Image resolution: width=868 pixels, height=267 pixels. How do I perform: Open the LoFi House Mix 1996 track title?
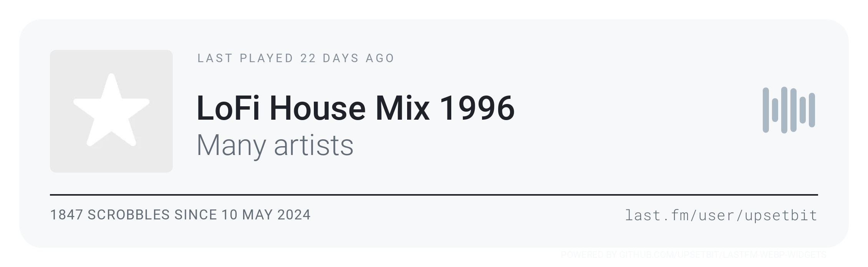(x=355, y=108)
